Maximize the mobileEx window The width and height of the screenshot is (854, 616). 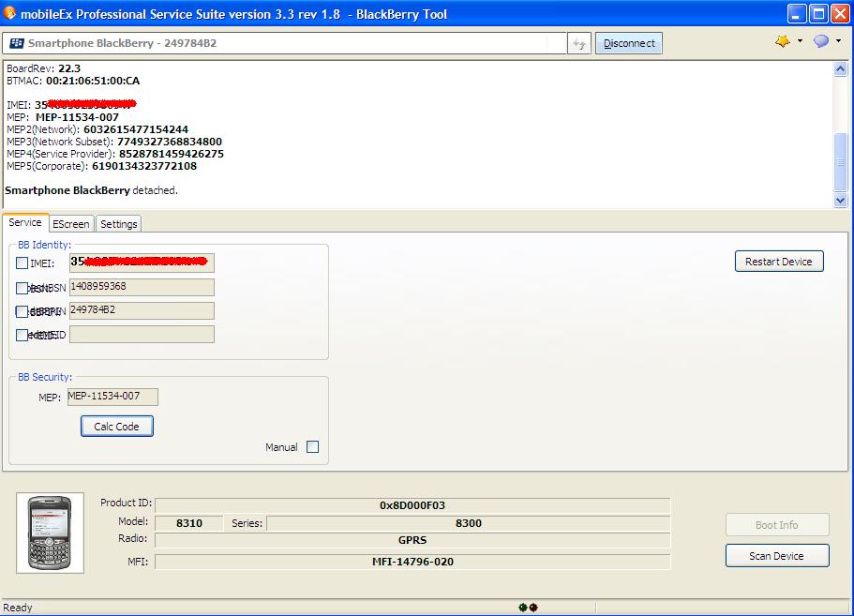(818, 14)
